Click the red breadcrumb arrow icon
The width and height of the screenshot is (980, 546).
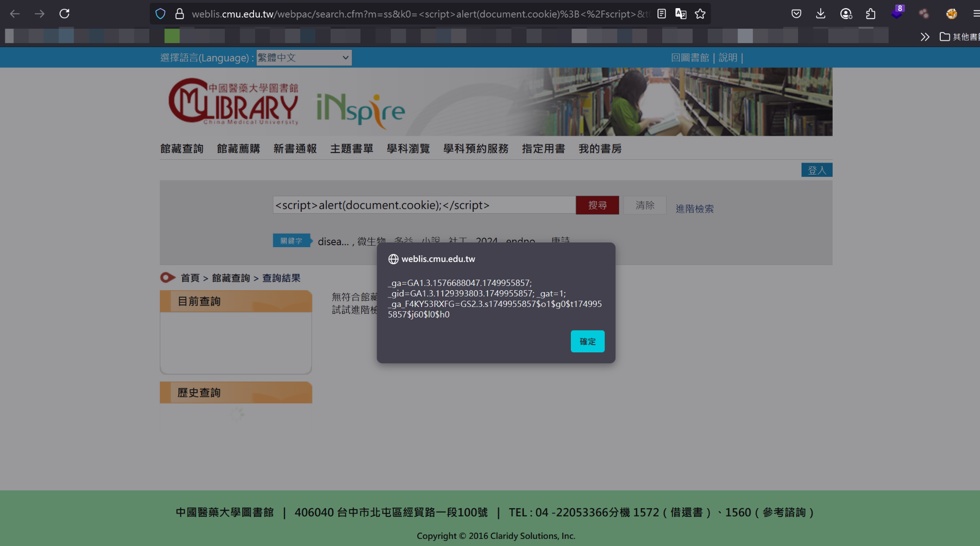167,278
